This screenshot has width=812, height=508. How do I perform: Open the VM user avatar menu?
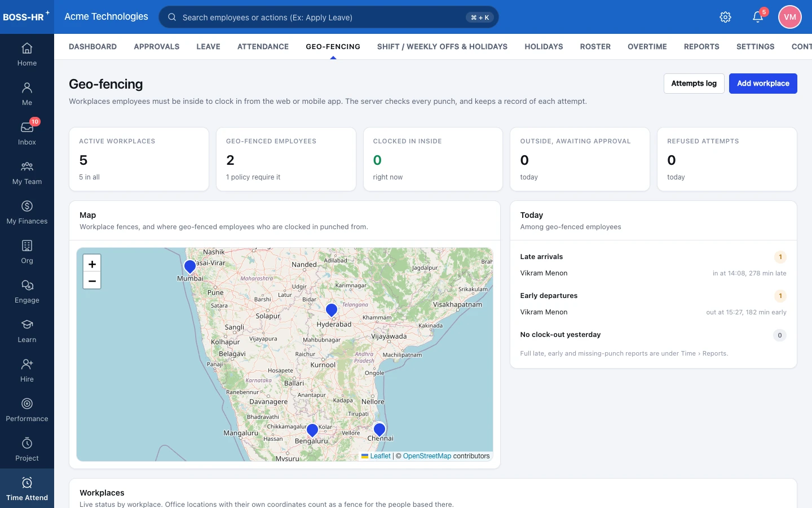click(790, 17)
